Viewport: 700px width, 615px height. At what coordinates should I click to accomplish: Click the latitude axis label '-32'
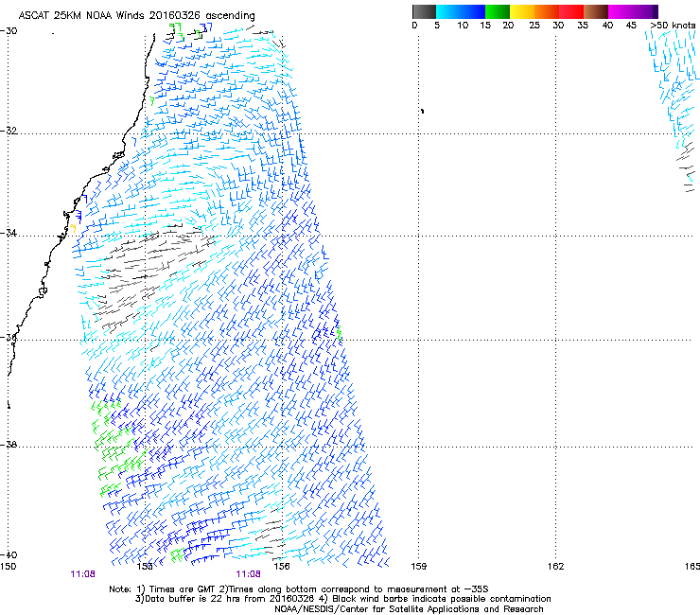click(9, 131)
